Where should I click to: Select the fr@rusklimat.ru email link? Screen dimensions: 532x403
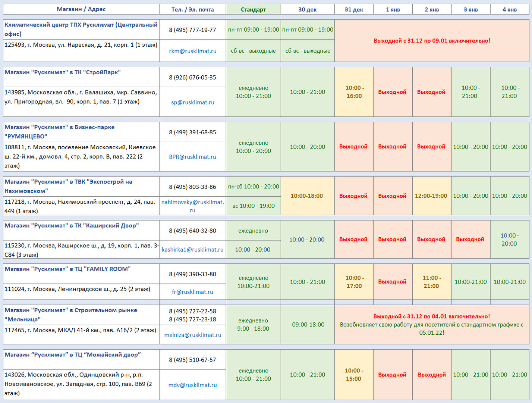pos(192,292)
